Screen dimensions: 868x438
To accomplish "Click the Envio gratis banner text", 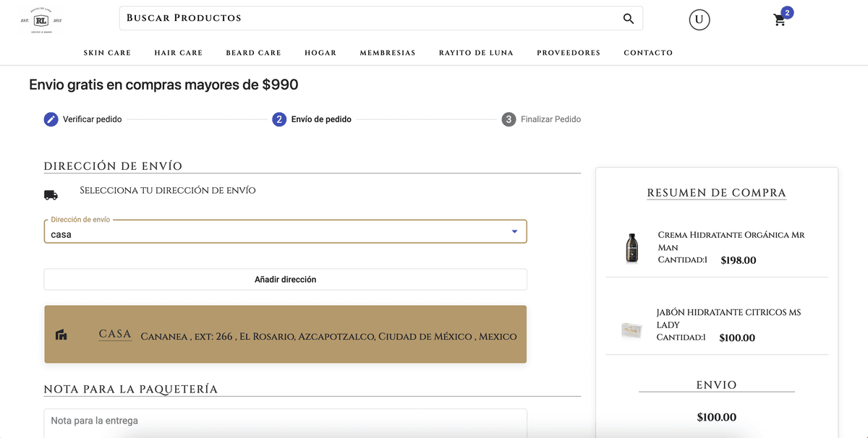I will click(163, 85).
